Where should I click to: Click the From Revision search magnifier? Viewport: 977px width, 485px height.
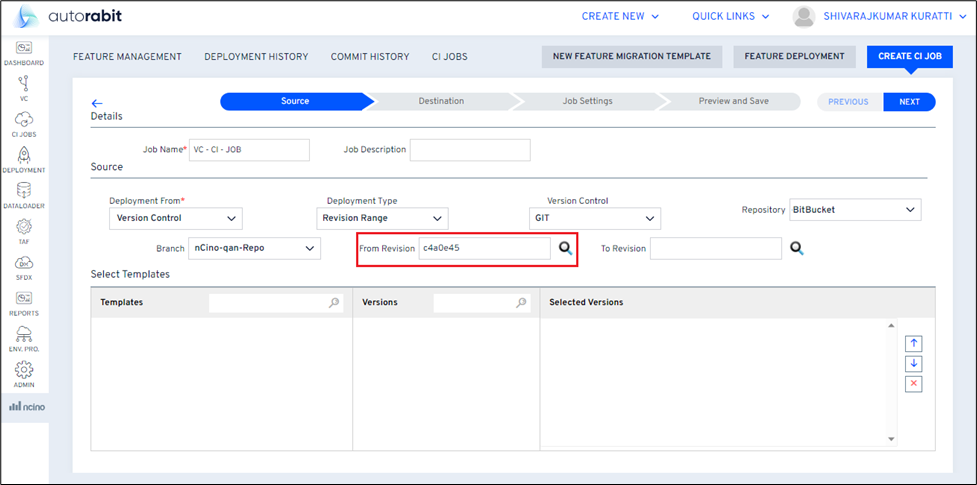click(x=565, y=248)
